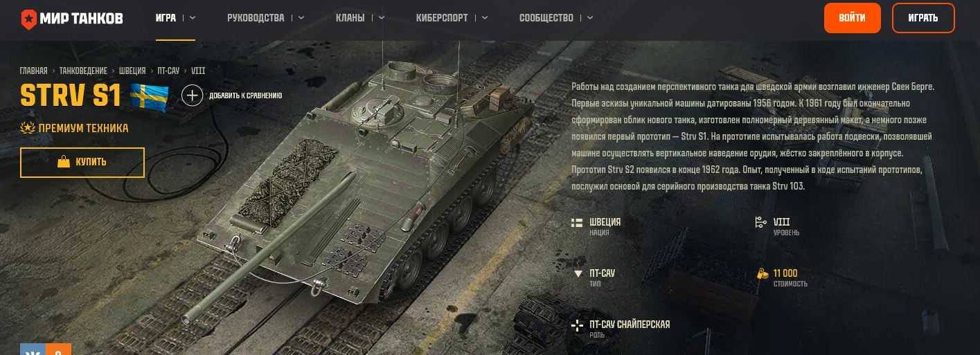Click the Купить purchase button
This screenshot has width=980, height=355.
(82, 162)
